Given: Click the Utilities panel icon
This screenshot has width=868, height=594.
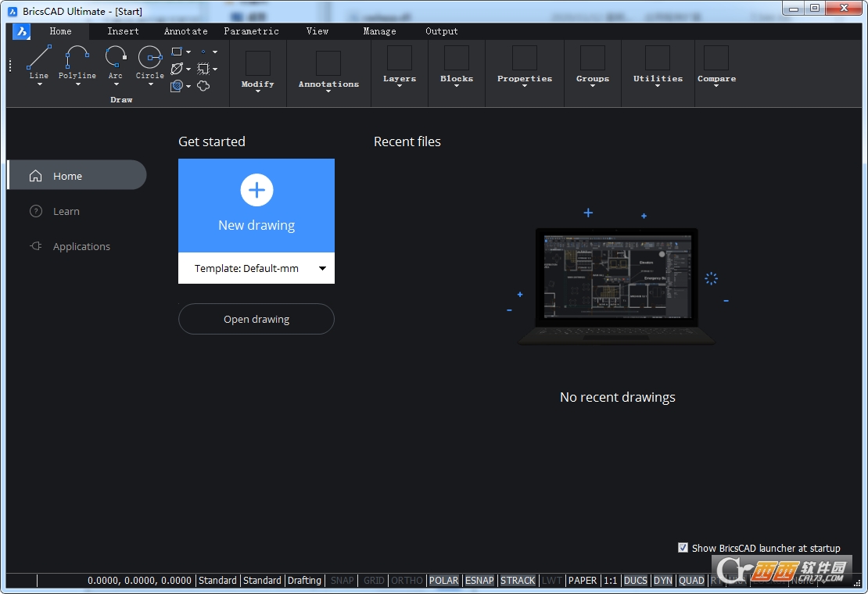Looking at the screenshot, I should (658, 58).
